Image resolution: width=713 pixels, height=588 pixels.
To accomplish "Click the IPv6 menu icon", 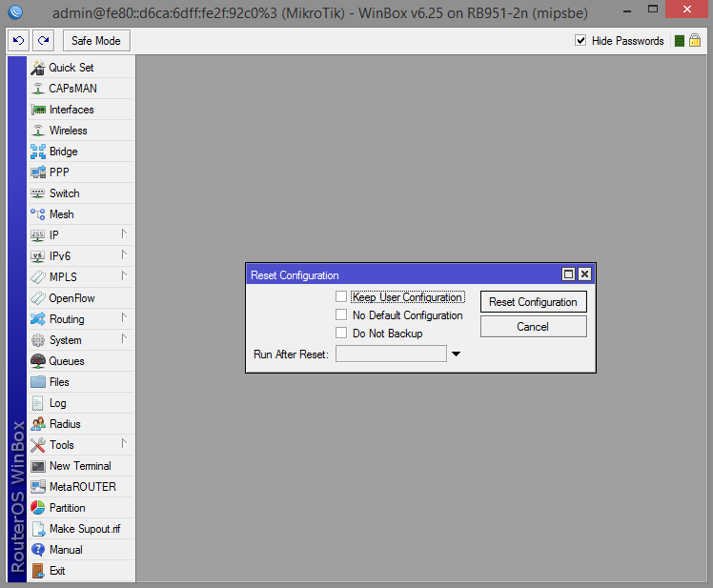I will click(38, 256).
